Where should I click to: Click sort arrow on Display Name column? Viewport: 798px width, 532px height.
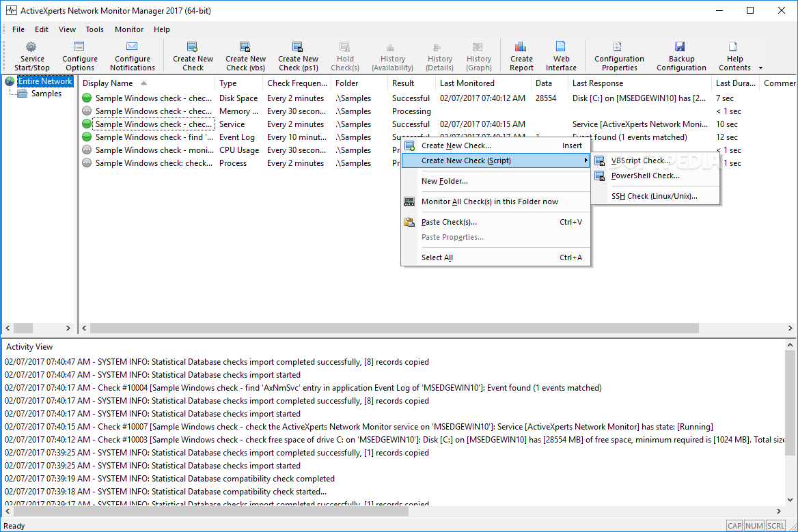tap(144, 83)
